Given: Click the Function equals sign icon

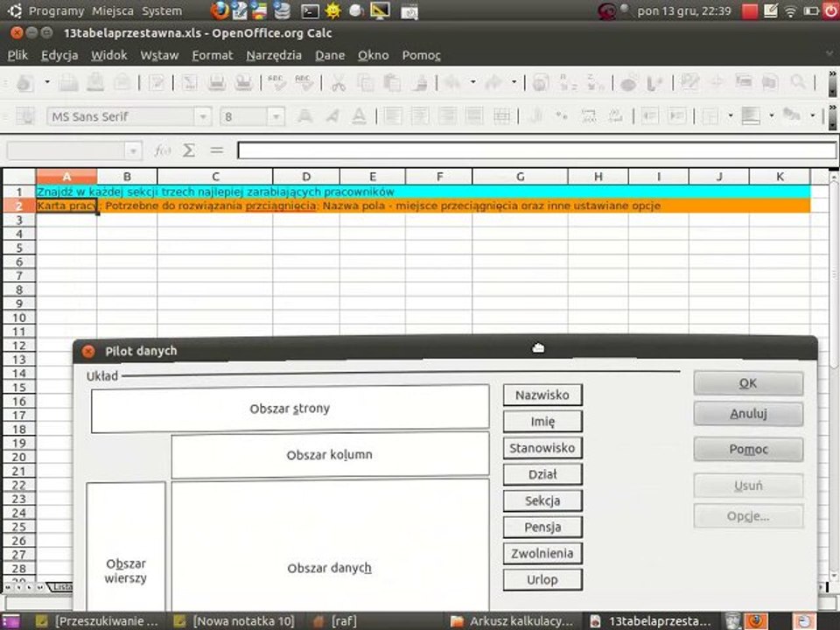Looking at the screenshot, I should (x=216, y=150).
